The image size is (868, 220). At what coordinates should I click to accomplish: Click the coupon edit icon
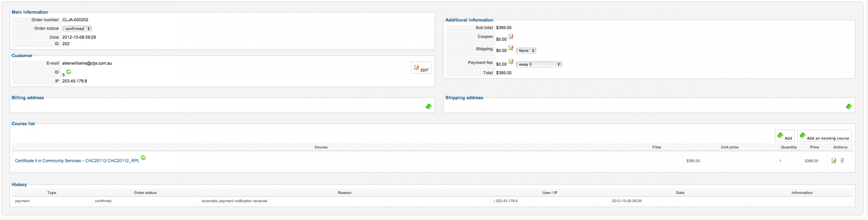tap(511, 36)
